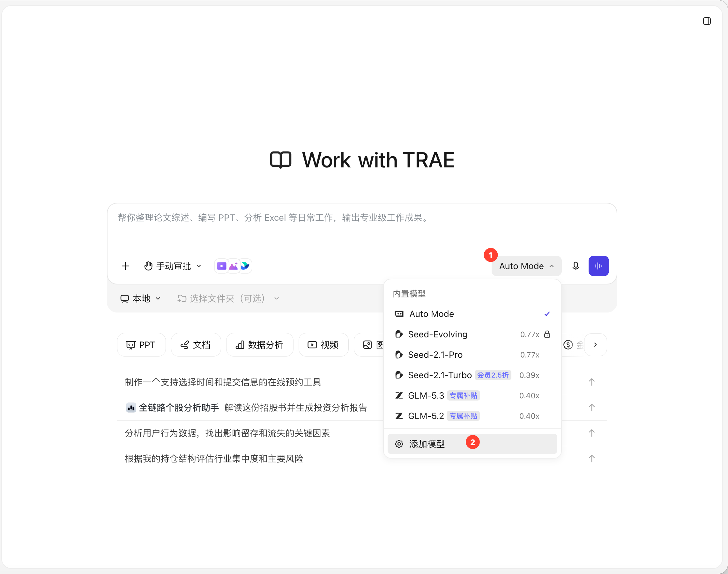Screen dimensions: 728x574
Task: Open 添加模型 to add a model
Action: pyautogui.click(x=472, y=444)
